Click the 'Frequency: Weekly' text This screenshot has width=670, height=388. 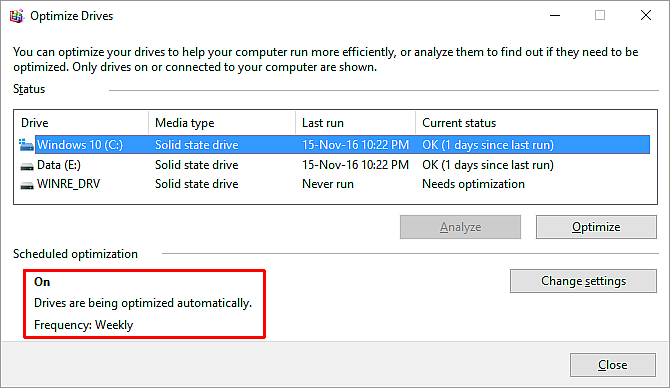[x=83, y=325]
